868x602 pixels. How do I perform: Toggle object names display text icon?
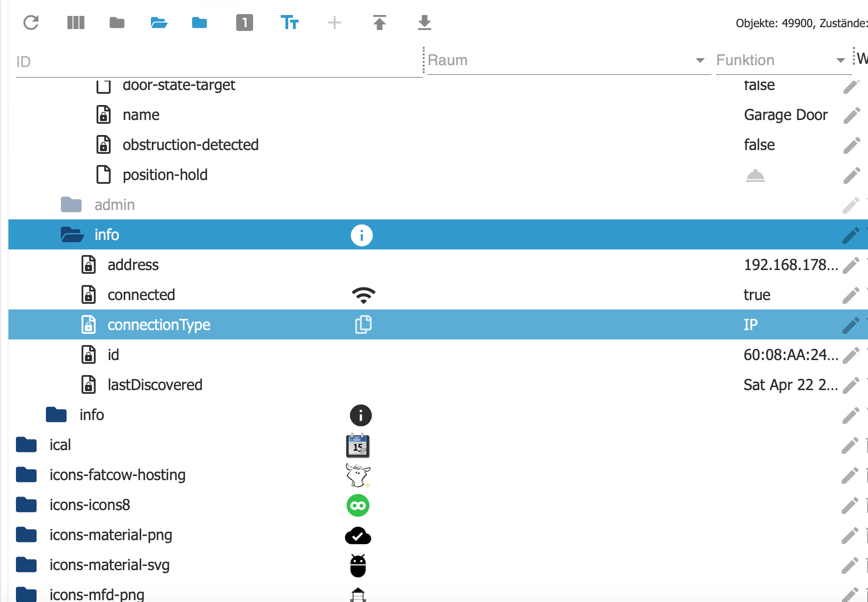[290, 23]
